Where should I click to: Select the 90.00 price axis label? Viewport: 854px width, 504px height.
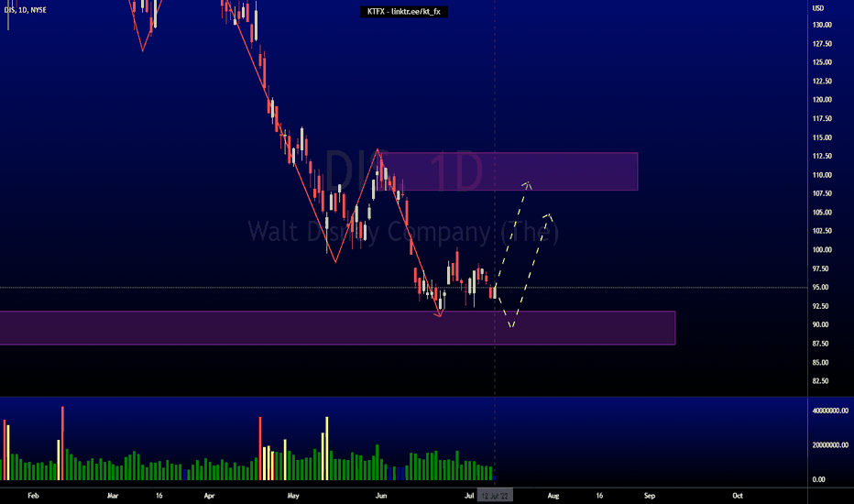[820, 324]
